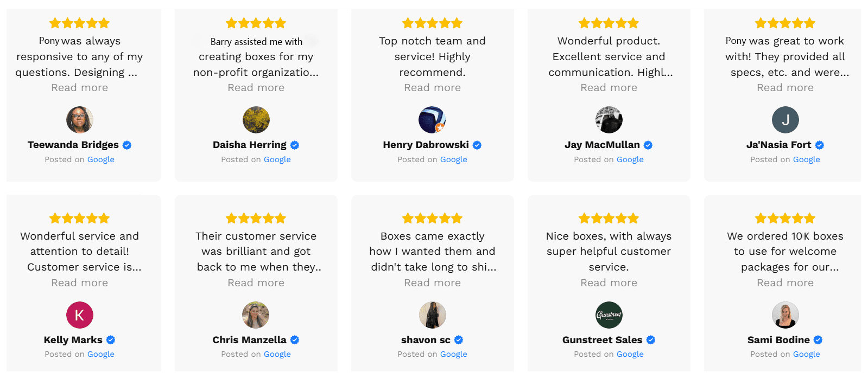Open Google link under Sami Bodine's review

(x=806, y=354)
